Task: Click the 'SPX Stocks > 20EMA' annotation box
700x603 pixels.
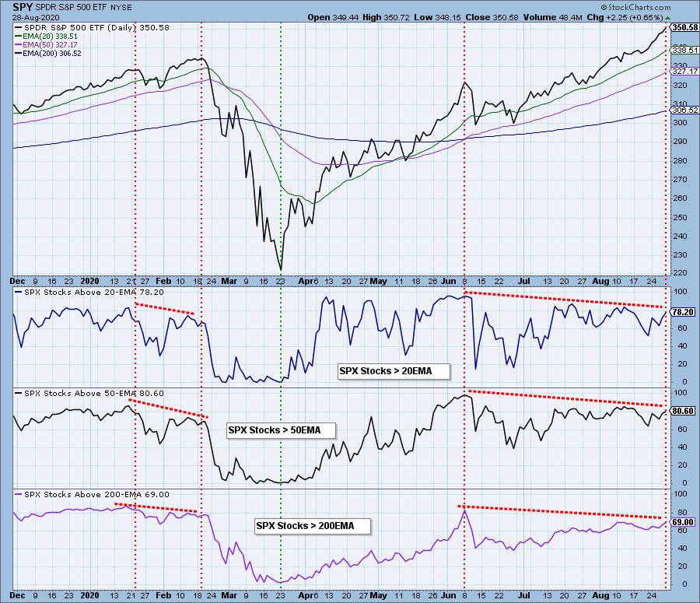Action: point(394,370)
